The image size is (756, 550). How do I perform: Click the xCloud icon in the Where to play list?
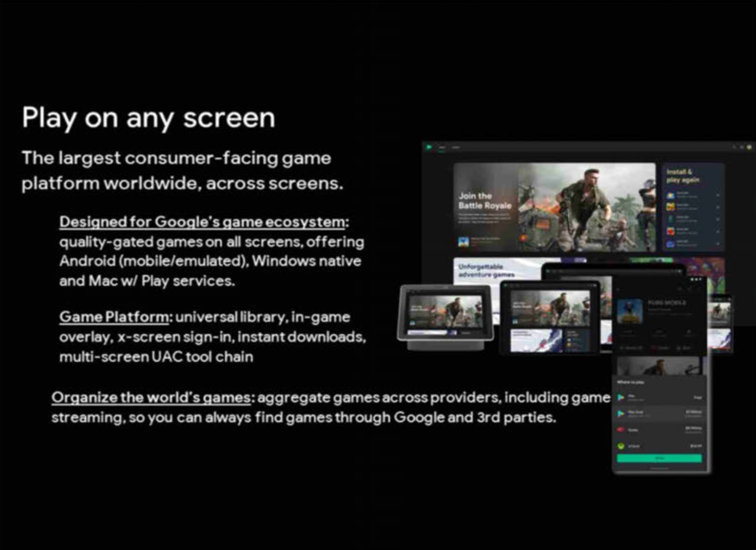tap(620, 446)
